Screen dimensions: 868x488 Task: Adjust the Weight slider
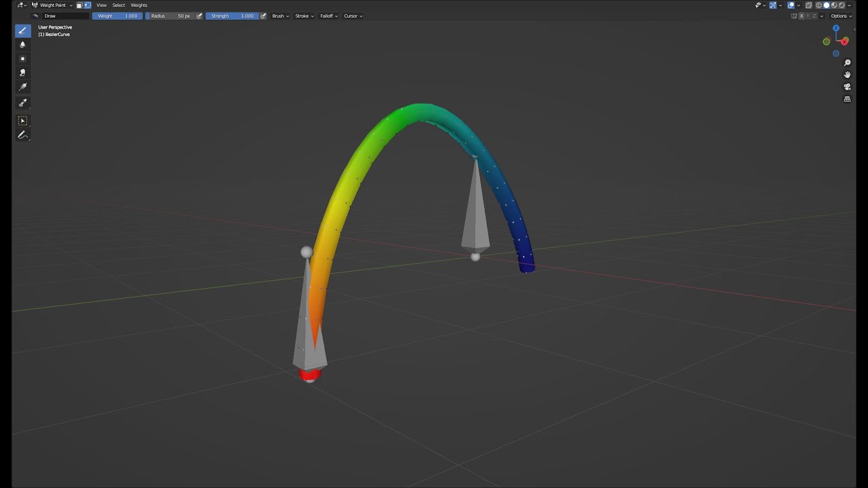(117, 16)
